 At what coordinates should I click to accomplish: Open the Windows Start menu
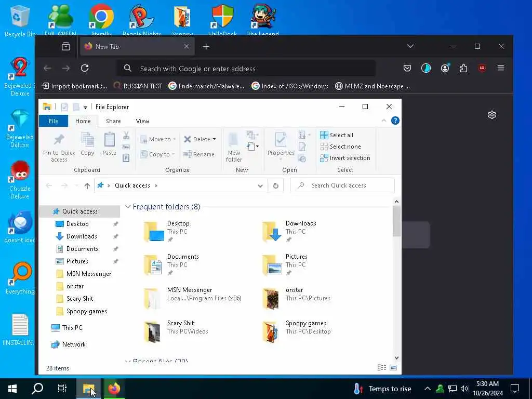click(12, 389)
